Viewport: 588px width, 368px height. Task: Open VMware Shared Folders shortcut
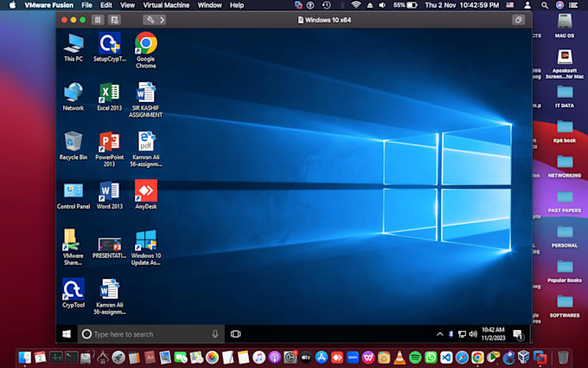(73, 247)
